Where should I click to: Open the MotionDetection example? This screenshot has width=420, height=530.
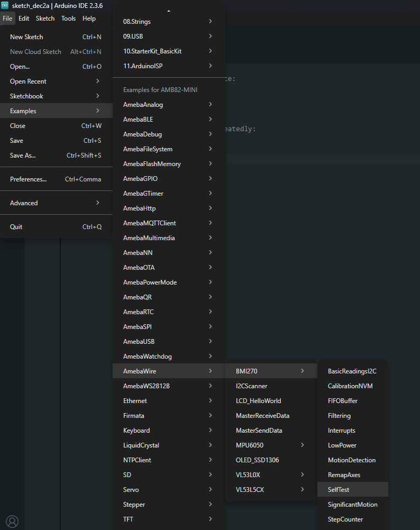pyautogui.click(x=352, y=460)
